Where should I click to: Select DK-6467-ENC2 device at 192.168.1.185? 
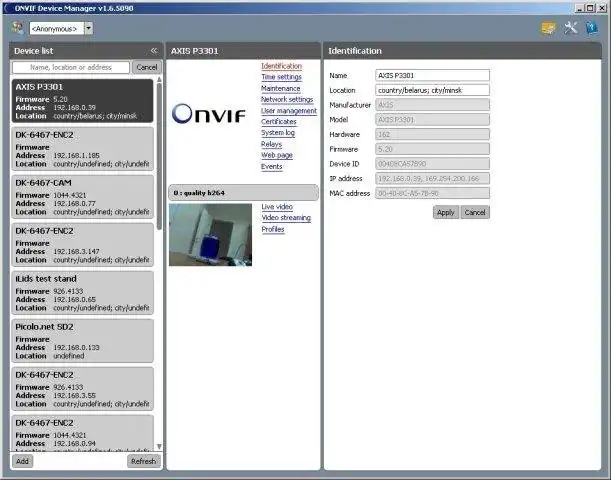click(x=82, y=149)
